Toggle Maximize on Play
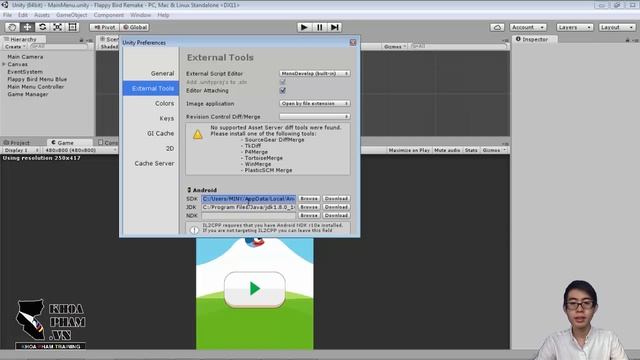This screenshot has width=640, height=360. [x=409, y=150]
